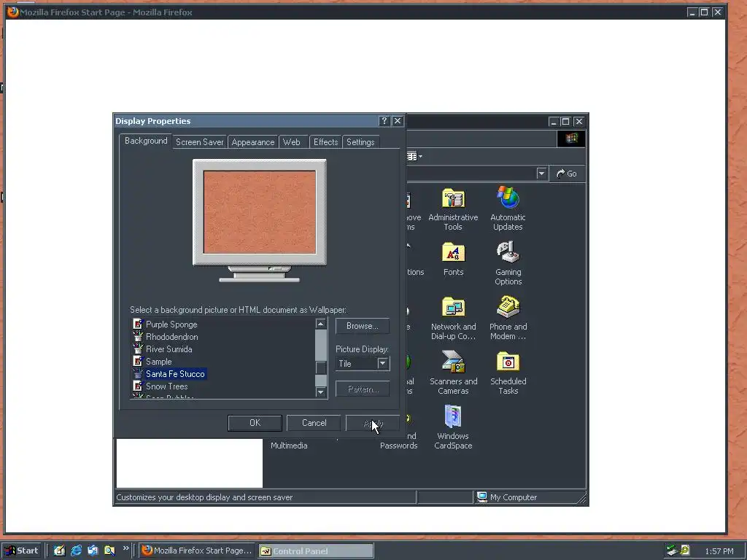Image resolution: width=747 pixels, height=560 pixels.
Task: Click the Browse... button
Action: pos(363,326)
